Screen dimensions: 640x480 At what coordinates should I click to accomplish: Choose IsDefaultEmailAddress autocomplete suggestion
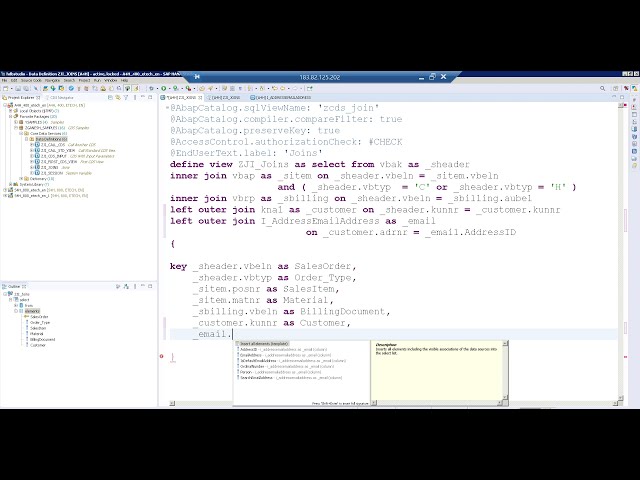pos(258,361)
